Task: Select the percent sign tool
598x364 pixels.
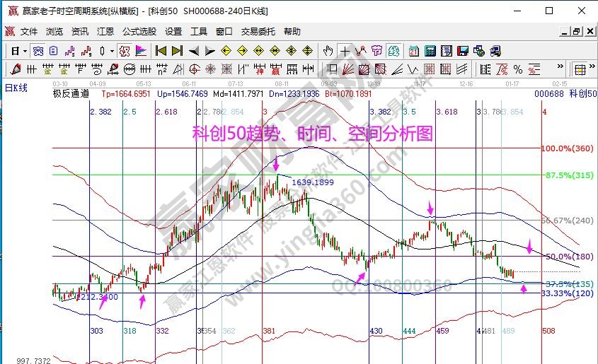Action: (x=518, y=69)
